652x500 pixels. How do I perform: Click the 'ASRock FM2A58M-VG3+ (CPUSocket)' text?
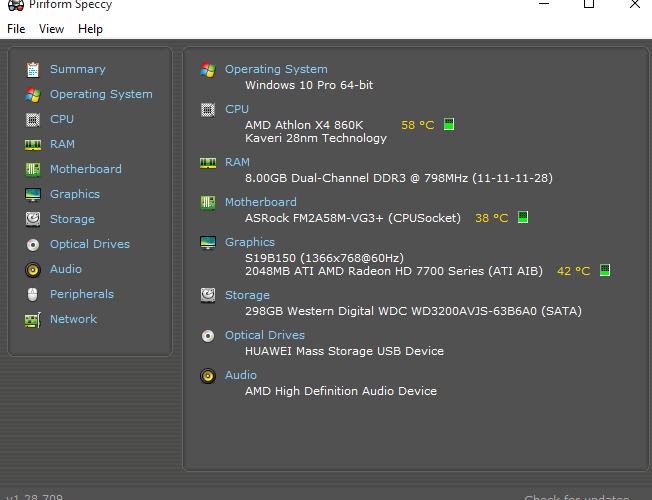point(353,218)
